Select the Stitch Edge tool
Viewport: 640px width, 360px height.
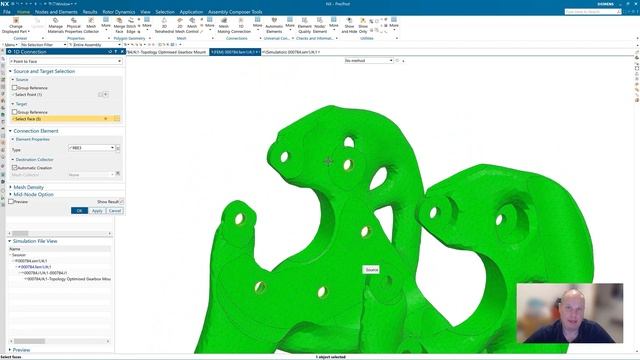131,25
